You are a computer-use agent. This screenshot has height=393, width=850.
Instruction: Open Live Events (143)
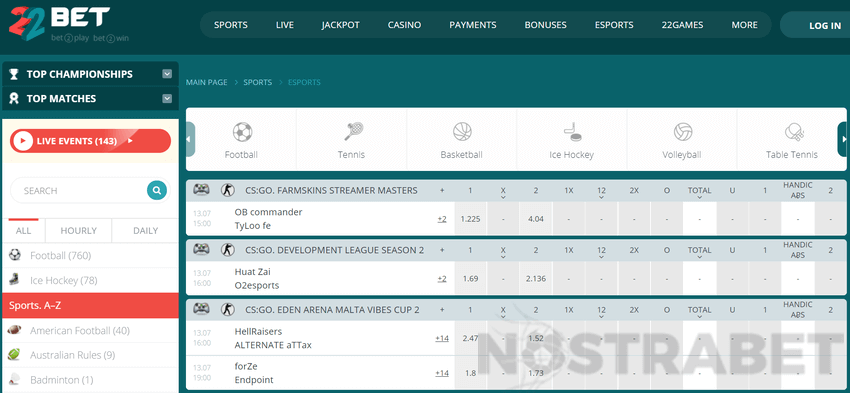pyautogui.click(x=91, y=141)
